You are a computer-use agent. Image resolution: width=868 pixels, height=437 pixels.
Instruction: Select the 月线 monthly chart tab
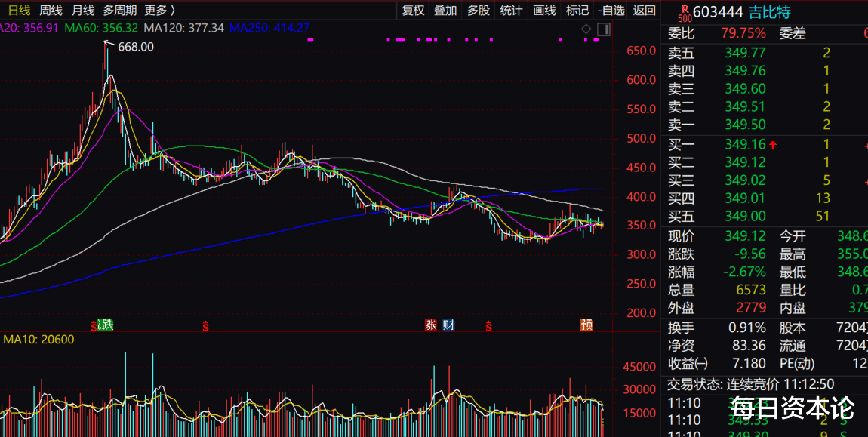click(x=83, y=10)
